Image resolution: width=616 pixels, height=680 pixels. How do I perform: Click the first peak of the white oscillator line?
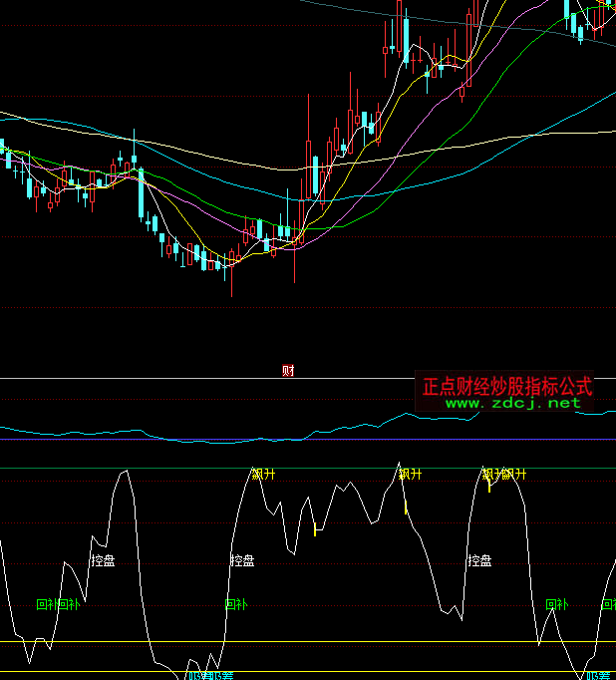[x=124, y=473]
